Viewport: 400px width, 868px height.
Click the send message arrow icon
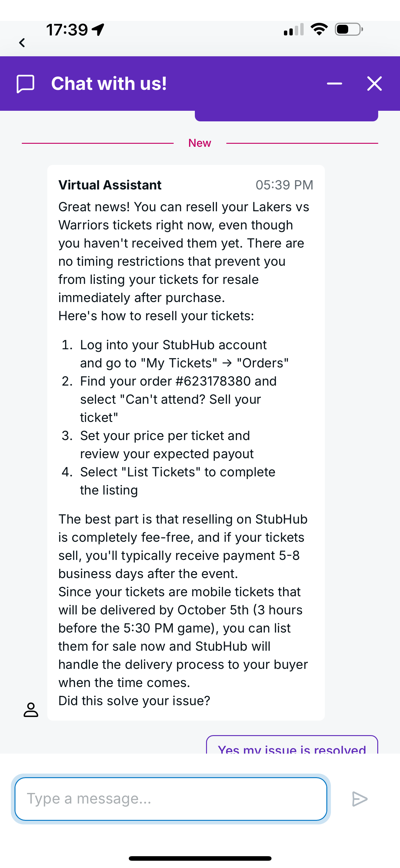click(359, 799)
